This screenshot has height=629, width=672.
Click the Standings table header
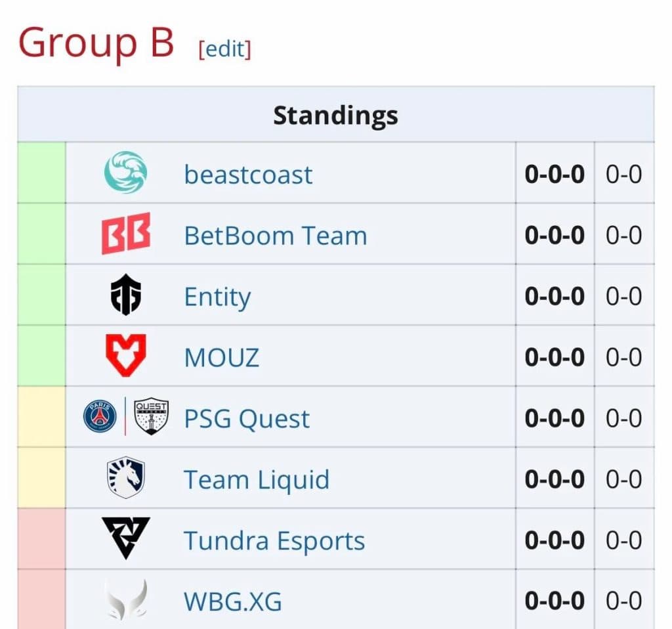pos(336,114)
